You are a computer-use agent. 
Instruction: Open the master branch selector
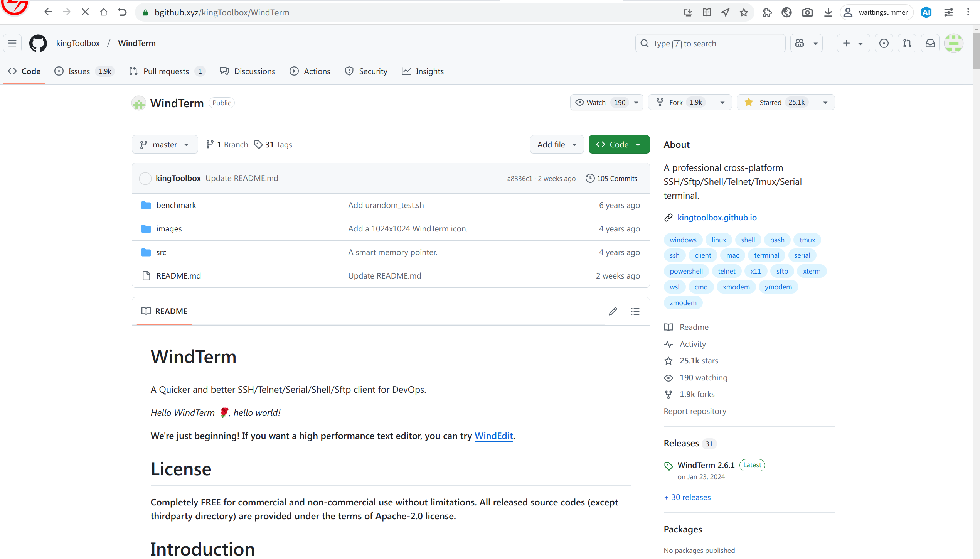coord(165,144)
